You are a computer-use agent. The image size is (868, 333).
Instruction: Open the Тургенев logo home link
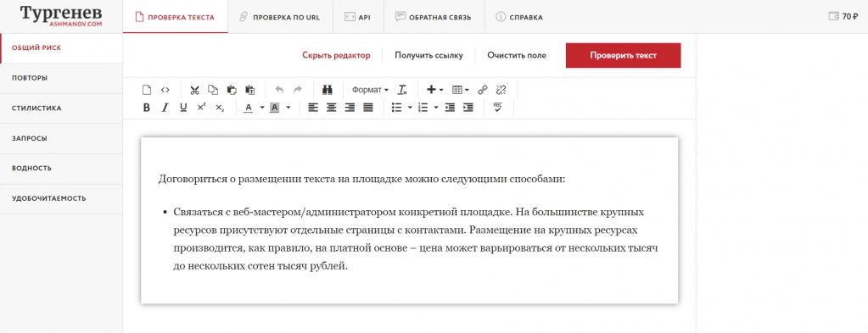point(61,17)
